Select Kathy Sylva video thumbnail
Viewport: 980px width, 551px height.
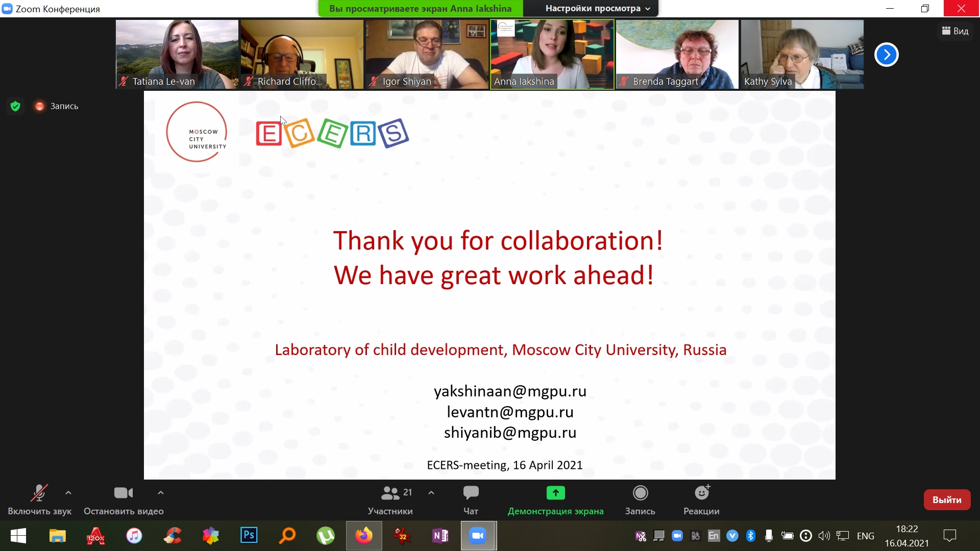(802, 54)
